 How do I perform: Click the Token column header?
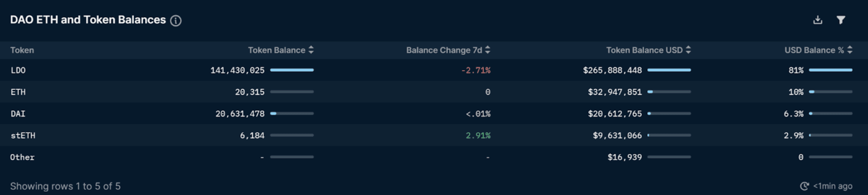point(22,50)
